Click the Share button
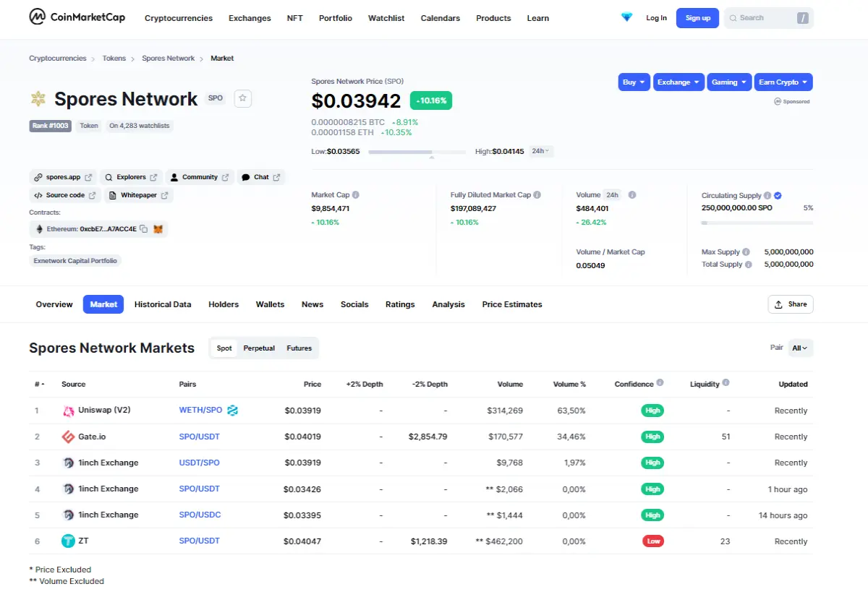Screen dimensions: 868x597 (x=791, y=304)
